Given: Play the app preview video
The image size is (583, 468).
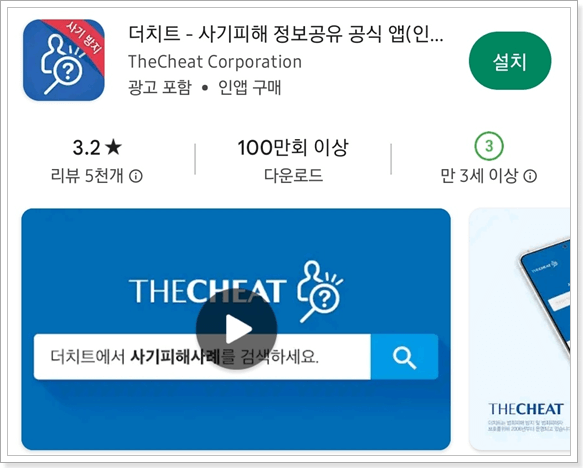Looking at the screenshot, I should click(236, 329).
